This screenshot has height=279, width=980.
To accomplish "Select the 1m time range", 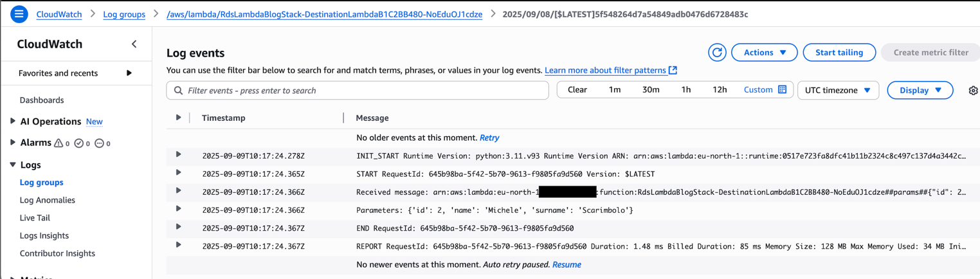I will pos(615,90).
